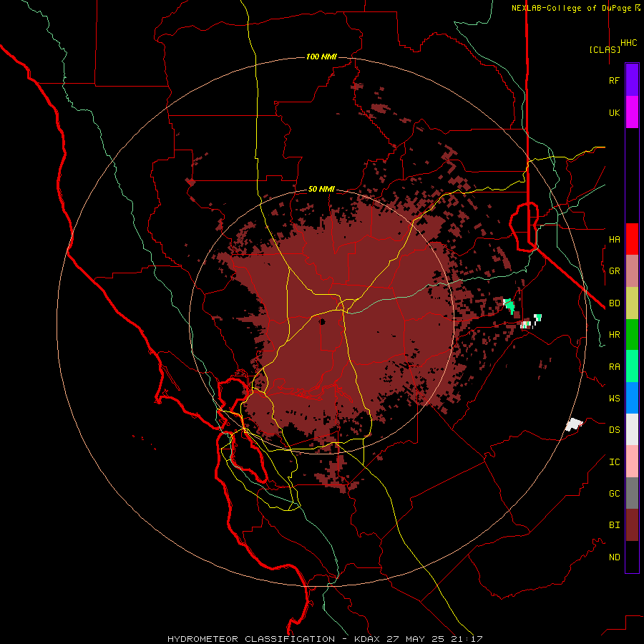644x644 pixels.
Task: Select the BD yellow legend swatch
Action: tap(632, 303)
